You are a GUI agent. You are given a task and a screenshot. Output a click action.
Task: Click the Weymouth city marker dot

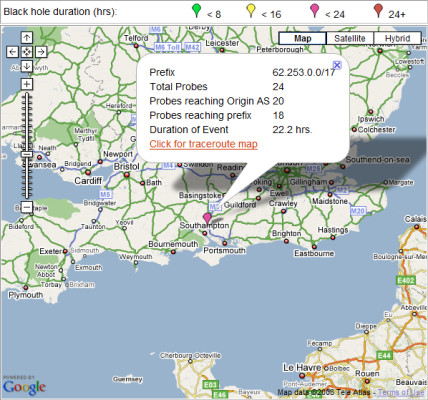point(135,263)
